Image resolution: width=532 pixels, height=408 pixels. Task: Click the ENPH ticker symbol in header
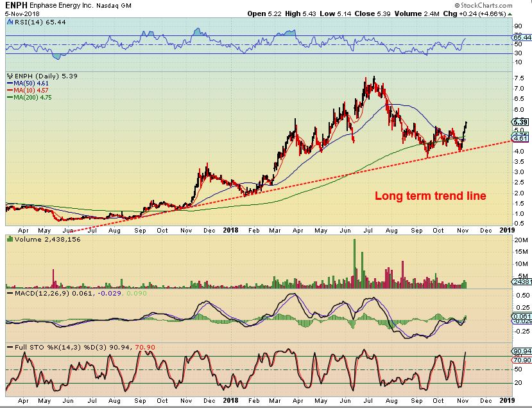tap(16, 5)
